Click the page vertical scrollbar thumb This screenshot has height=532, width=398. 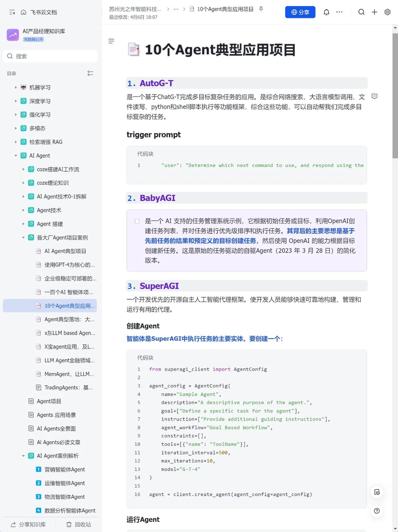point(395,96)
